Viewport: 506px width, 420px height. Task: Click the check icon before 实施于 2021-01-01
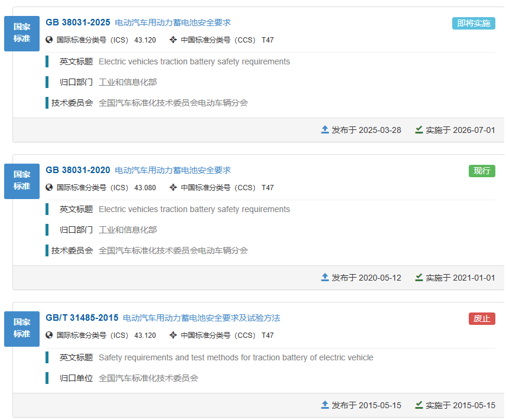pos(420,277)
